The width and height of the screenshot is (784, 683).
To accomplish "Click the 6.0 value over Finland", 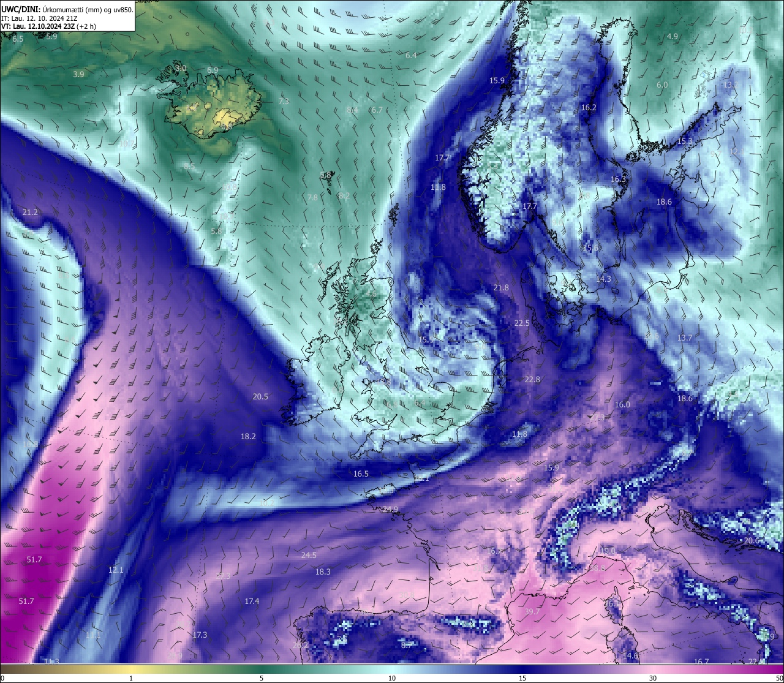I will pyautogui.click(x=662, y=85).
